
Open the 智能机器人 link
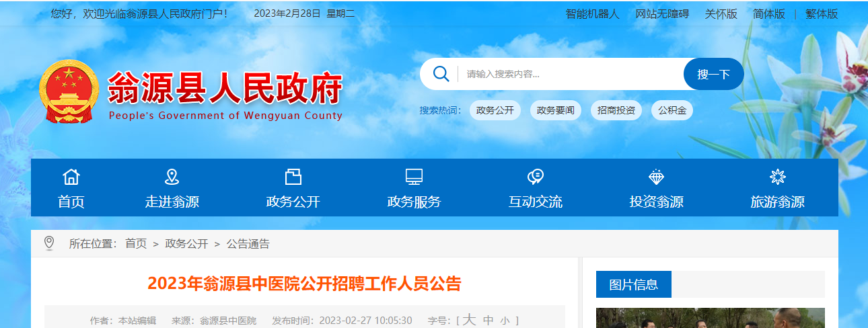[x=592, y=13]
